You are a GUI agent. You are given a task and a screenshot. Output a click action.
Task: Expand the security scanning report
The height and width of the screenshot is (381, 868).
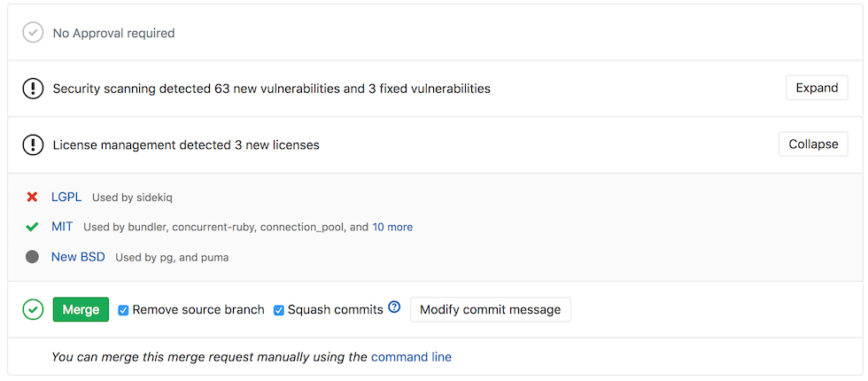coord(817,88)
